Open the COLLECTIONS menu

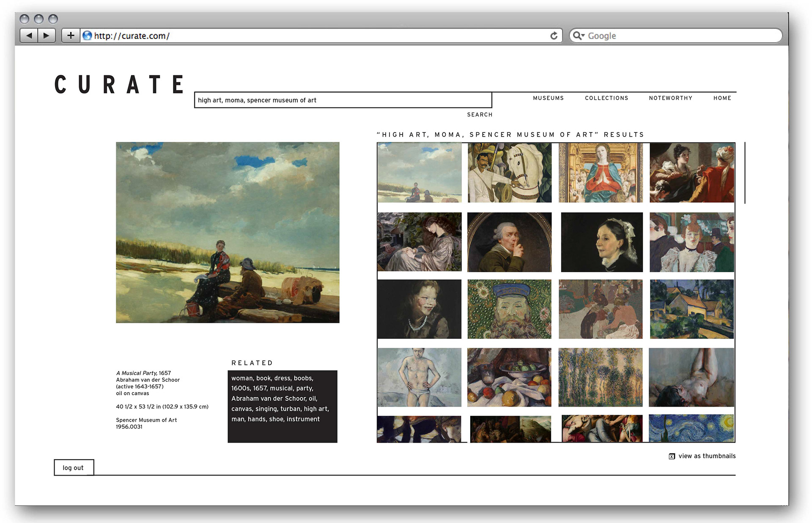(x=606, y=98)
